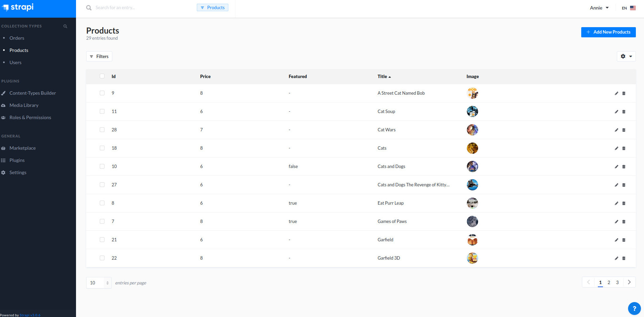
Task: Check the box for entry id 18
Action: point(102,148)
